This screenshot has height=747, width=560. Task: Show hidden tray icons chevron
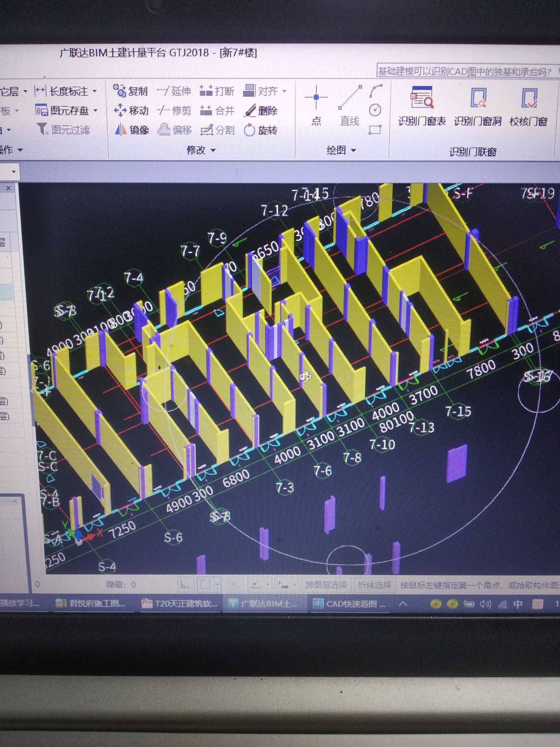pos(403,604)
